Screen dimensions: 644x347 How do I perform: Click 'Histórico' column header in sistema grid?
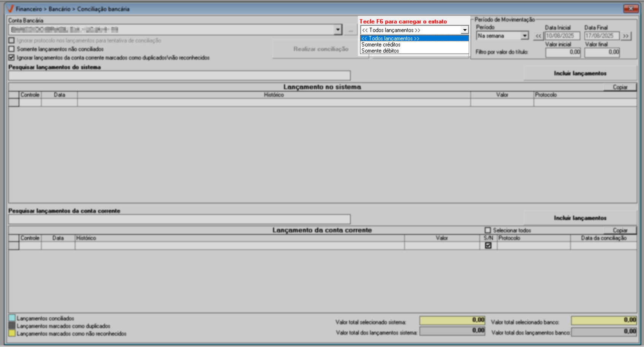click(274, 95)
